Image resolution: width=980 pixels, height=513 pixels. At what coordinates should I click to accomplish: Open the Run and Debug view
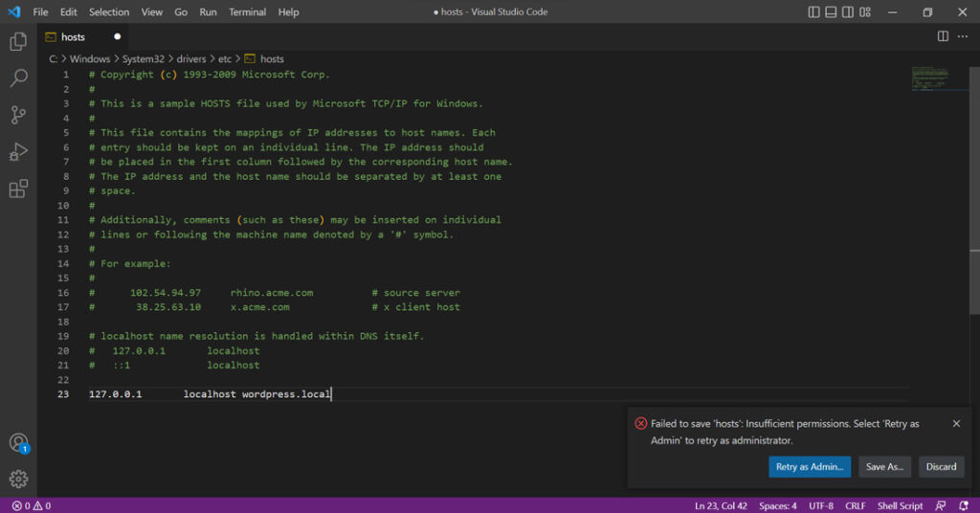pos(18,151)
